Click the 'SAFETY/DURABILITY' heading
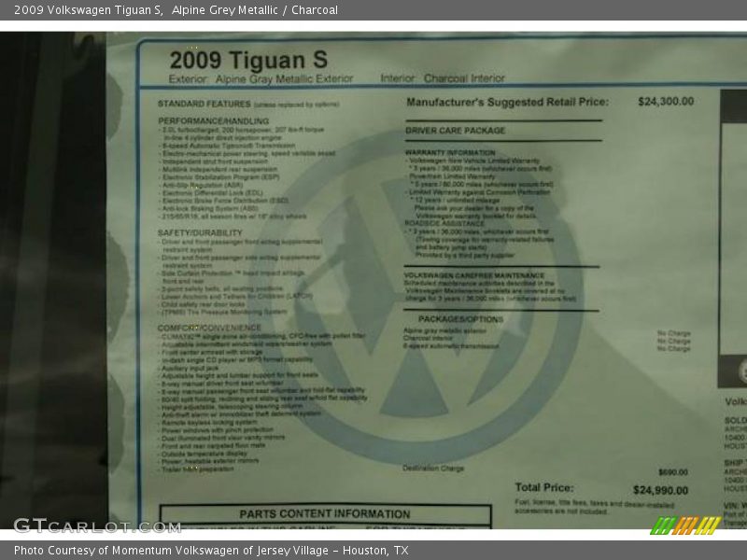The width and height of the screenshot is (747, 560). (x=200, y=232)
